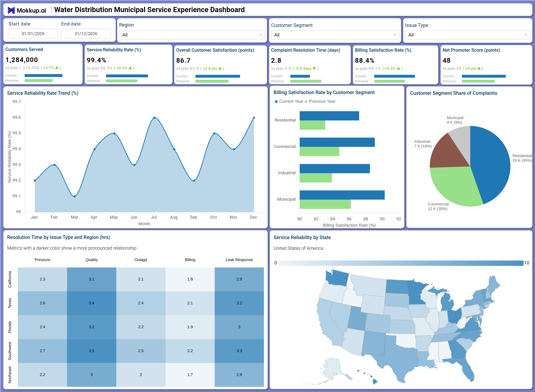Click the Customers Served value 1,284,000

click(x=22, y=60)
